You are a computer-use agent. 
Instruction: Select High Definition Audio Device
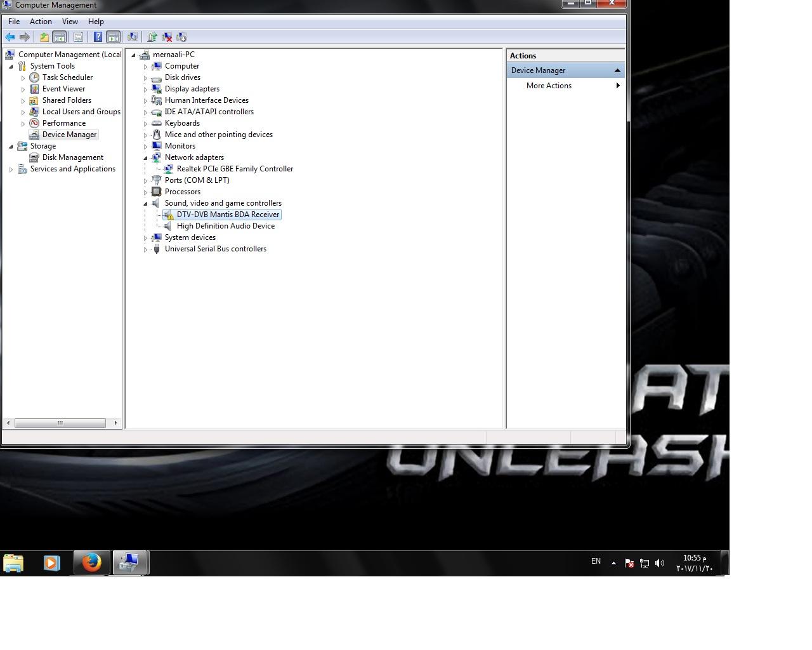(x=225, y=226)
